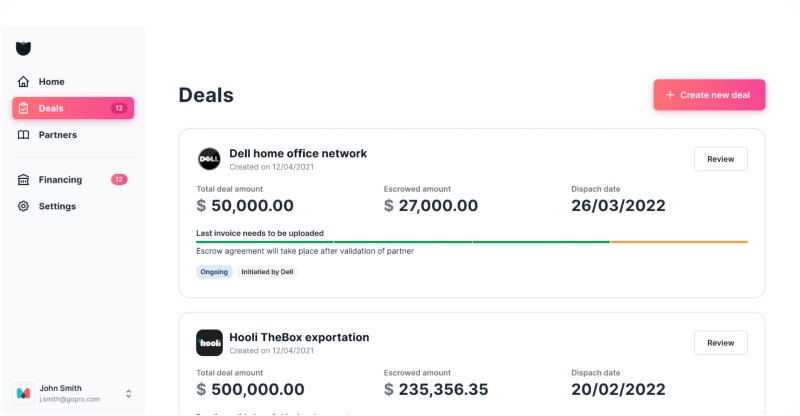The image size is (800, 416).
Task: Click the Deals clipboard icon
Action: pyautogui.click(x=24, y=108)
